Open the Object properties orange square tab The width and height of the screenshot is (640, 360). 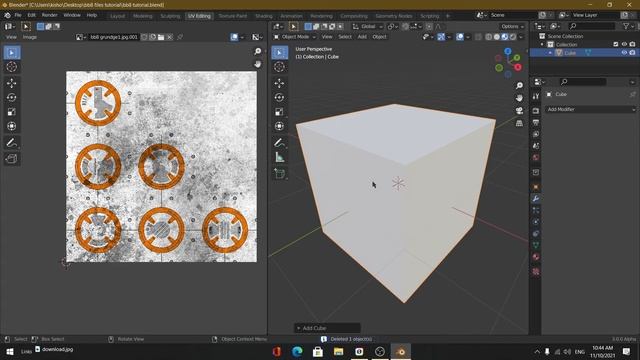point(536,187)
